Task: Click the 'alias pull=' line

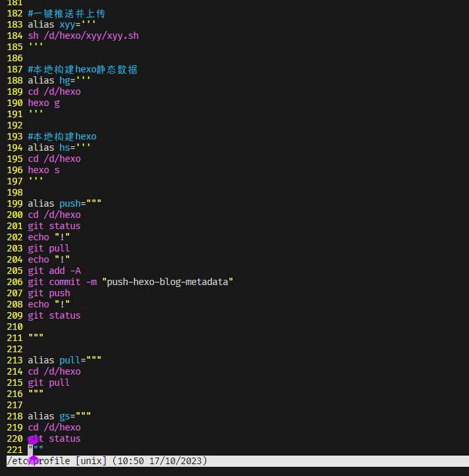Action: (65, 360)
